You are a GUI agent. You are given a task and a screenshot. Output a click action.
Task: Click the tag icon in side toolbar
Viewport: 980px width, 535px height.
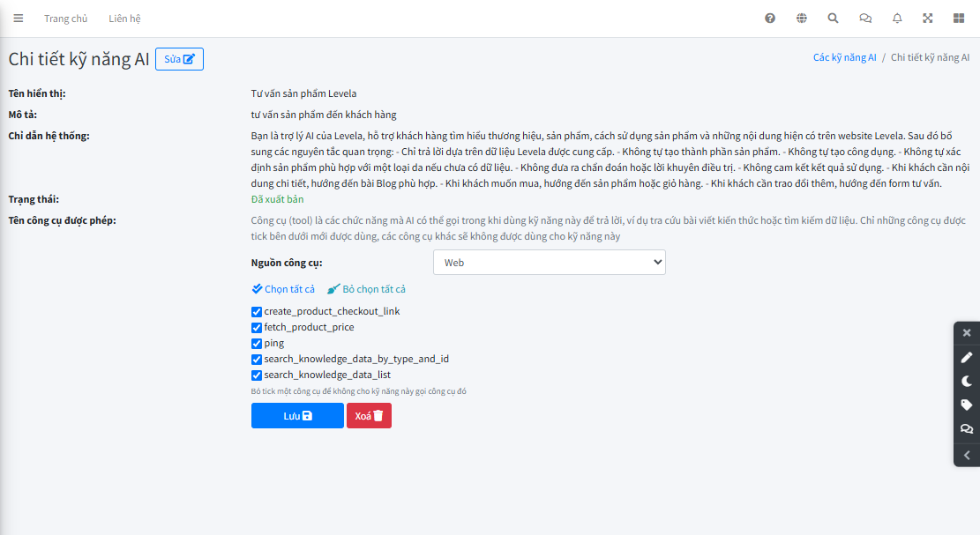coord(967,405)
